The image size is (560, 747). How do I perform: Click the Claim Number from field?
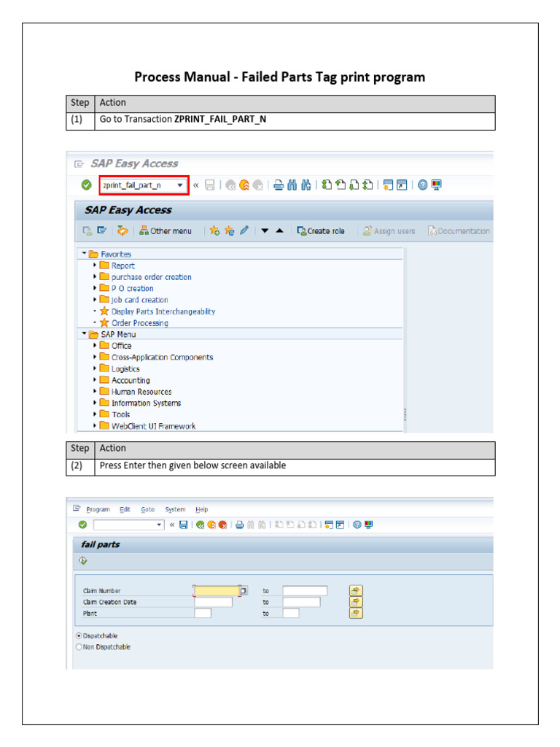217,591
